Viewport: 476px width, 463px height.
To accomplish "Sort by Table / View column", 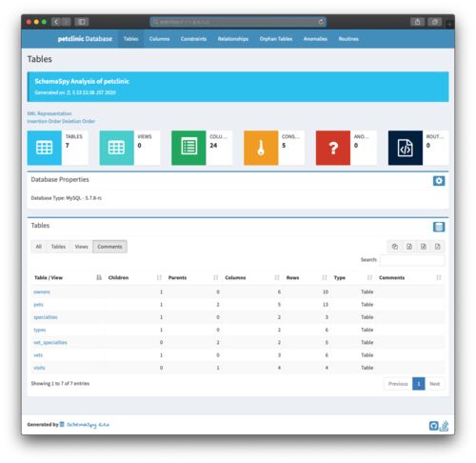I will (x=68, y=277).
